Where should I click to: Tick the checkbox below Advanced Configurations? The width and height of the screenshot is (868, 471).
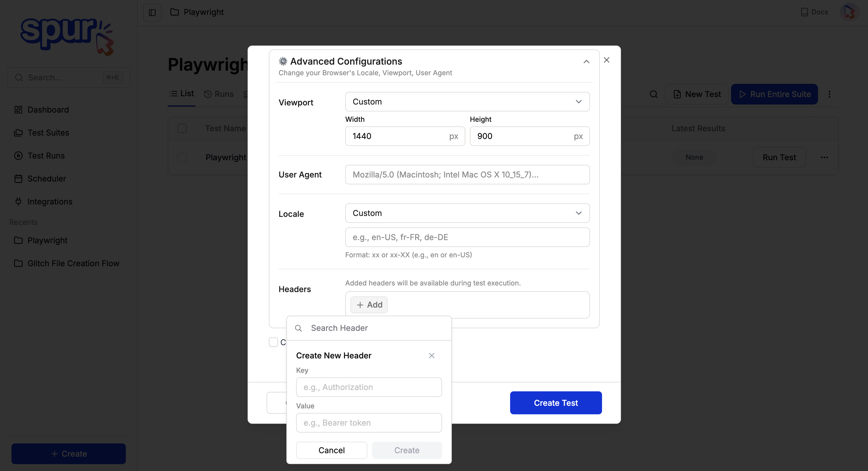273,342
